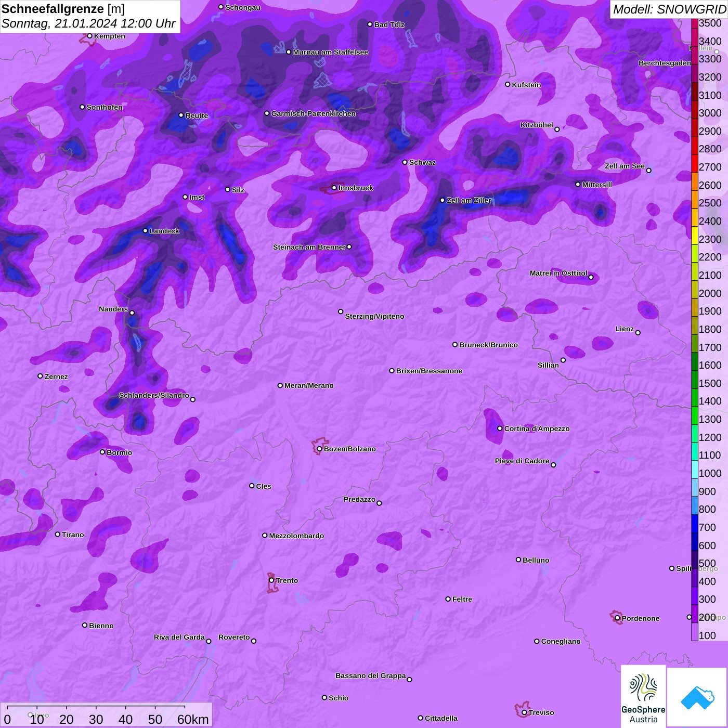
Task: Click the Cortina d'Ampezzo marker dot
Action: (500, 428)
